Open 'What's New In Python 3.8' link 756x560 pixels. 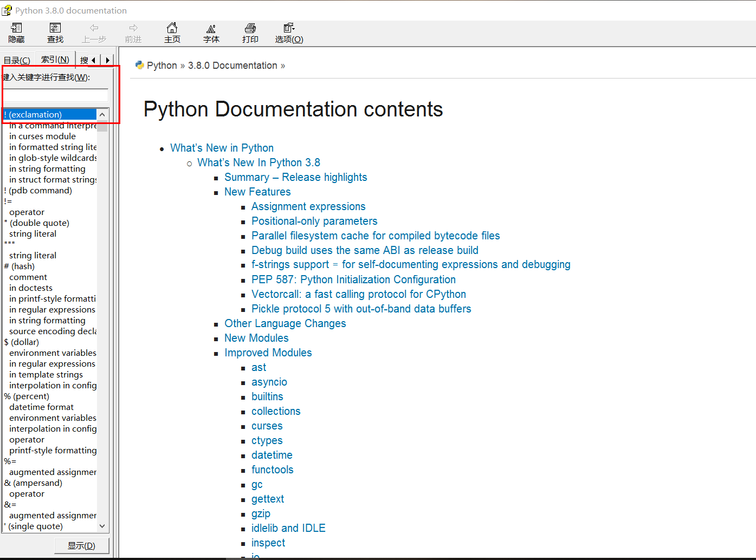tap(259, 162)
